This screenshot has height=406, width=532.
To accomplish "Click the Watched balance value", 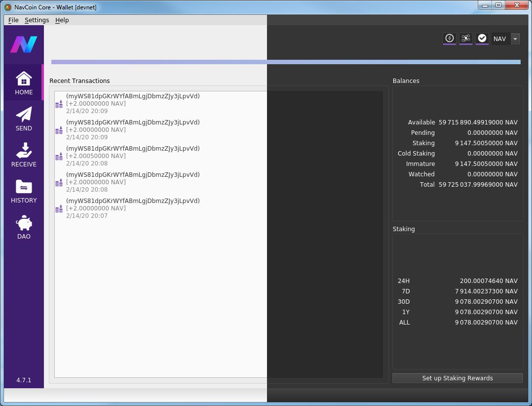I will pyautogui.click(x=493, y=174).
